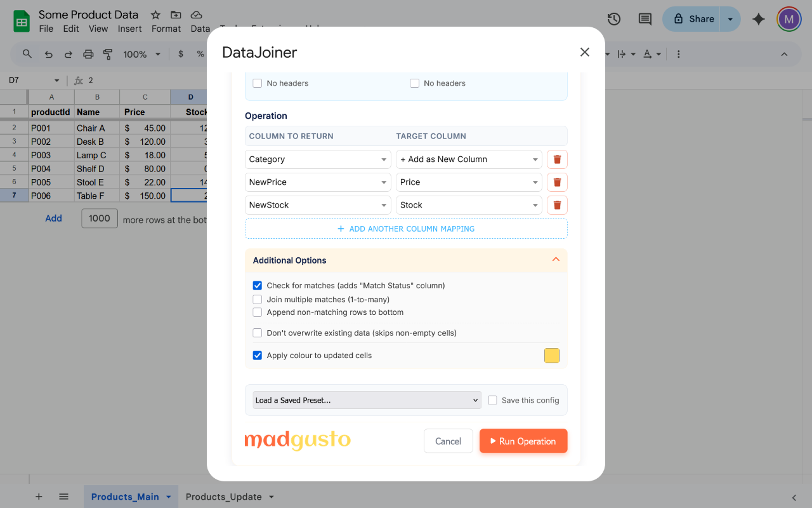This screenshot has height=508, width=812.
Task: Uncheck 'Check for matches' option
Action: [258, 286]
